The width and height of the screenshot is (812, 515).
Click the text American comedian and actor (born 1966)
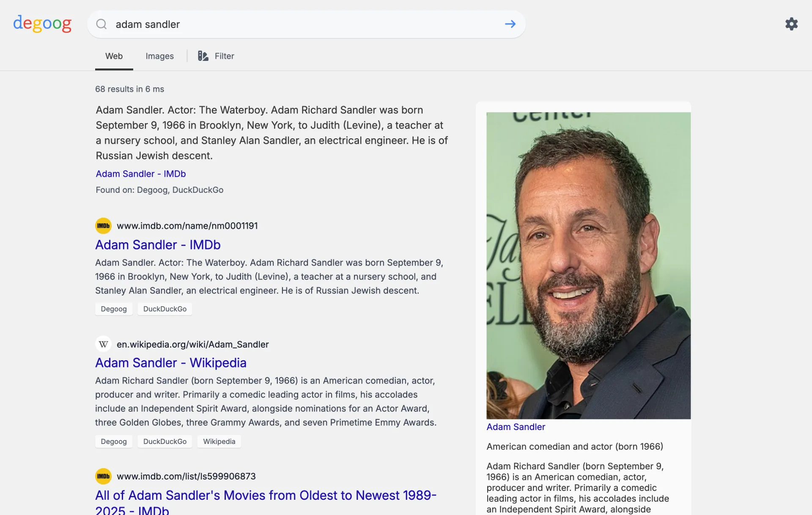click(x=575, y=447)
